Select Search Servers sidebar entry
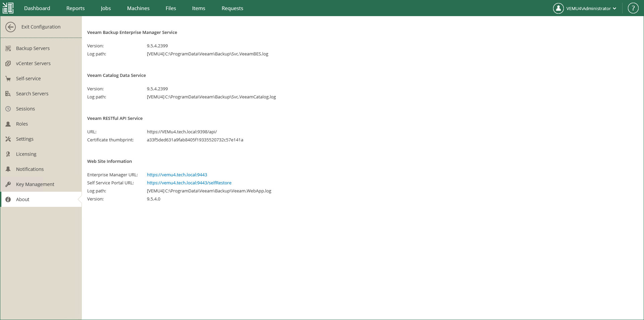The image size is (644, 320). point(41,94)
